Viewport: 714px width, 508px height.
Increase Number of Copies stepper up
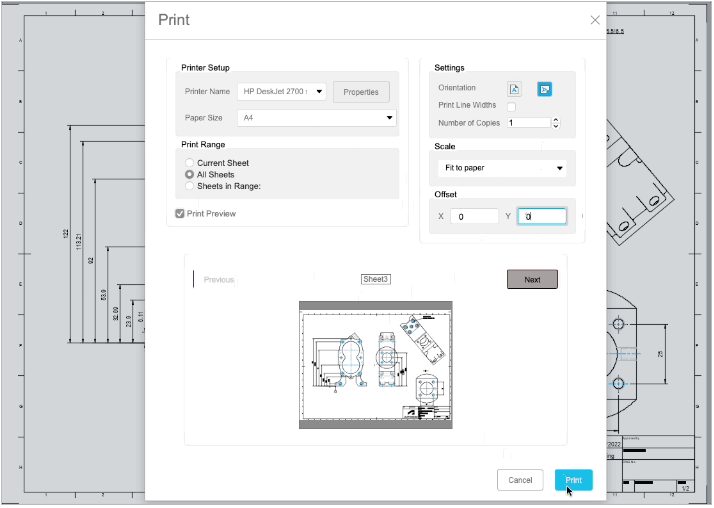click(556, 120)
